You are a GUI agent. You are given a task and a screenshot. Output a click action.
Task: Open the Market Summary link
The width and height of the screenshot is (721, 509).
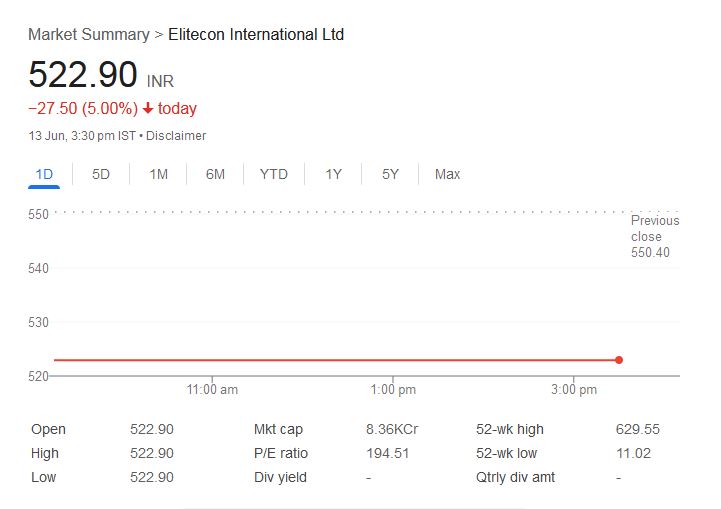[88, 34]
